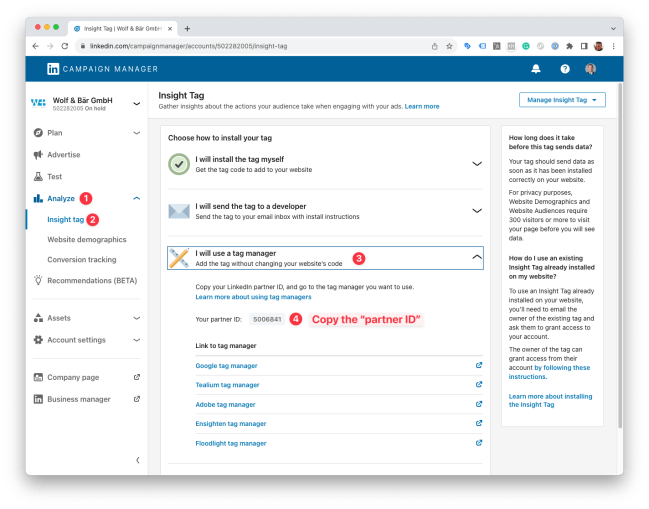Open the Manage Insight Tag dropdown
This screenshot has height=509, width=649.
pos(562,100)
